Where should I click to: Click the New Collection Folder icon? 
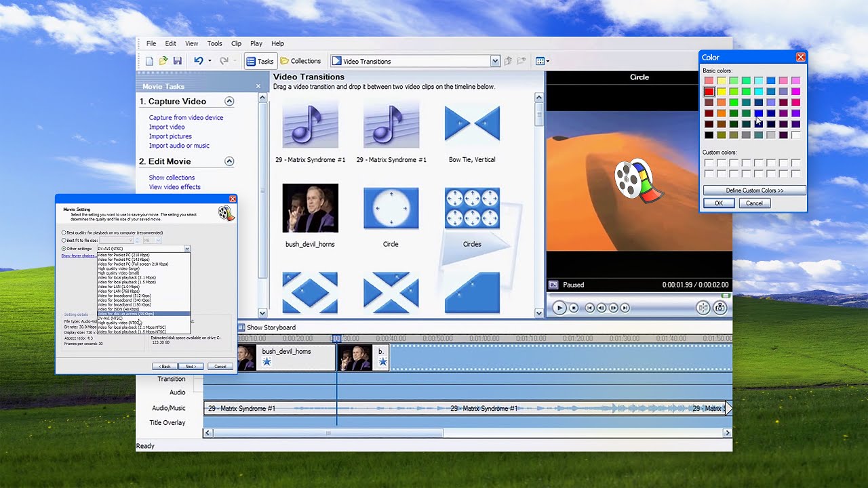[x=521, y=61]
